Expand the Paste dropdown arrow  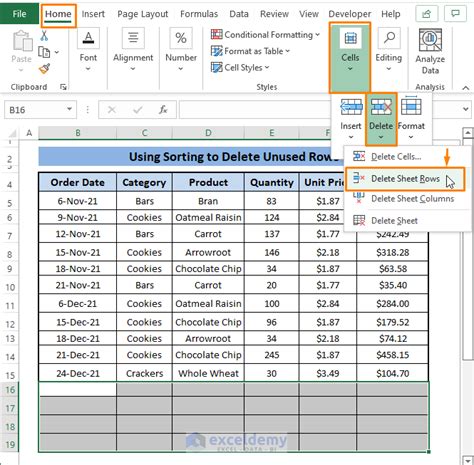click(21, 70)
